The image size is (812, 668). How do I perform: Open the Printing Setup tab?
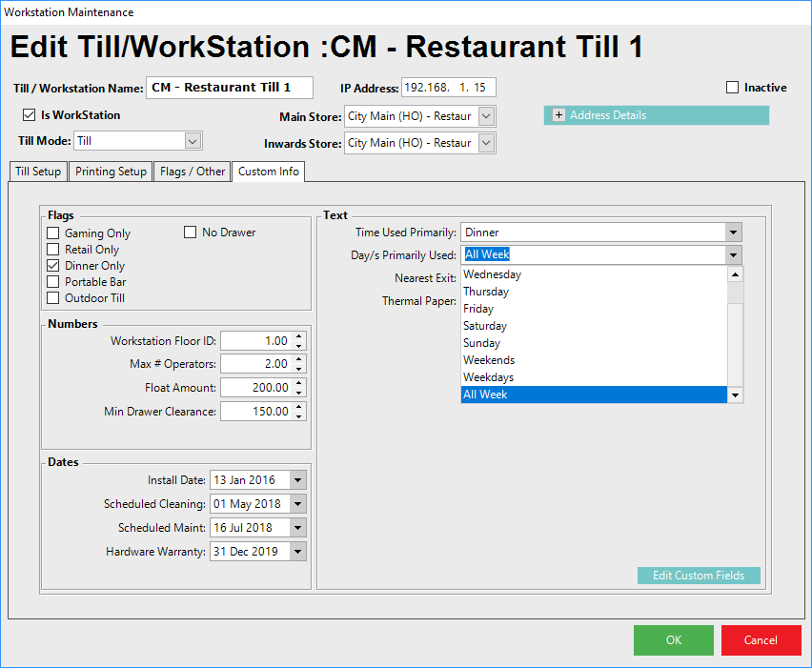pos(112,172)
